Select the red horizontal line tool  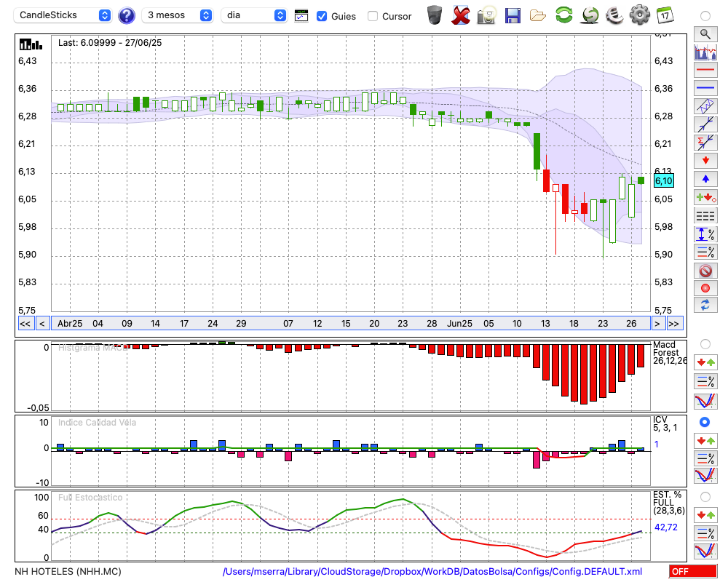705,70
